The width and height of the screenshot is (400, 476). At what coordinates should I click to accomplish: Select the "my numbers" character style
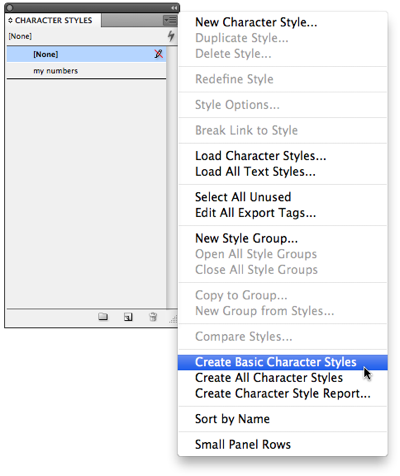pyautogui.click(x=86, y=71)
